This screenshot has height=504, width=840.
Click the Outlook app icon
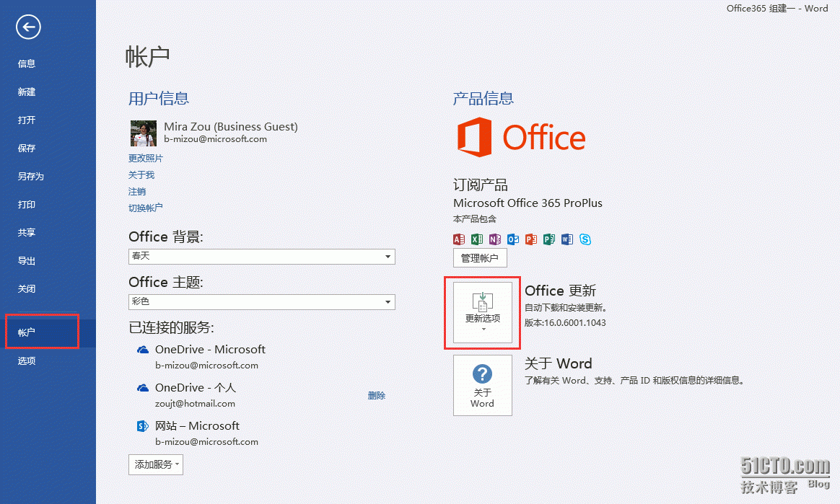[513, 239]
